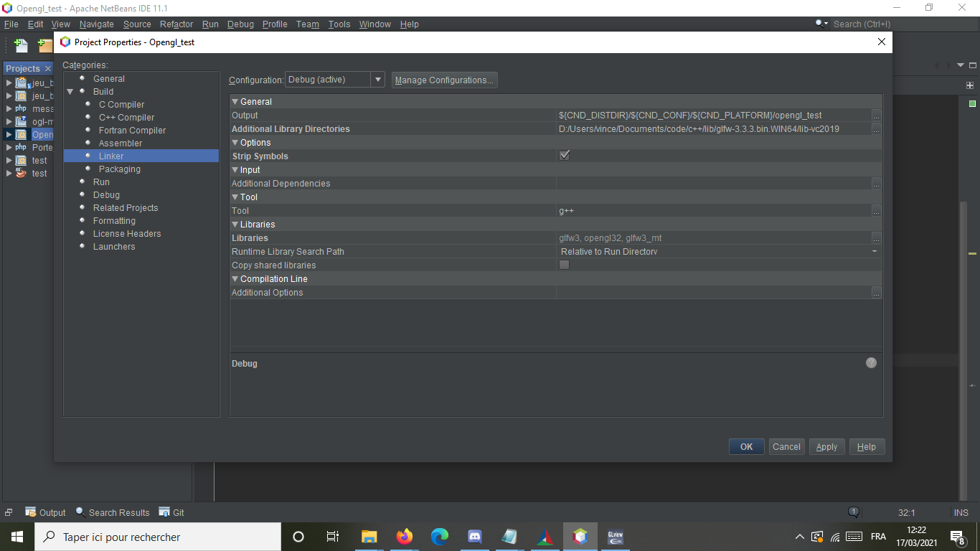Click the ellipsis button for Libraries row
The width and height of the screenshot is (980, 551).
(x=877, y=238)
